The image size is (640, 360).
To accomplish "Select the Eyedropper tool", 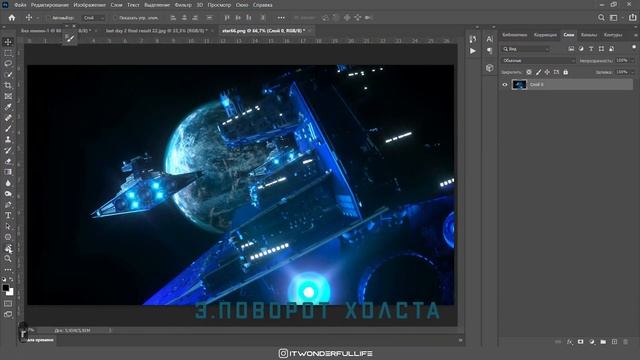I will tap(8, 107).
